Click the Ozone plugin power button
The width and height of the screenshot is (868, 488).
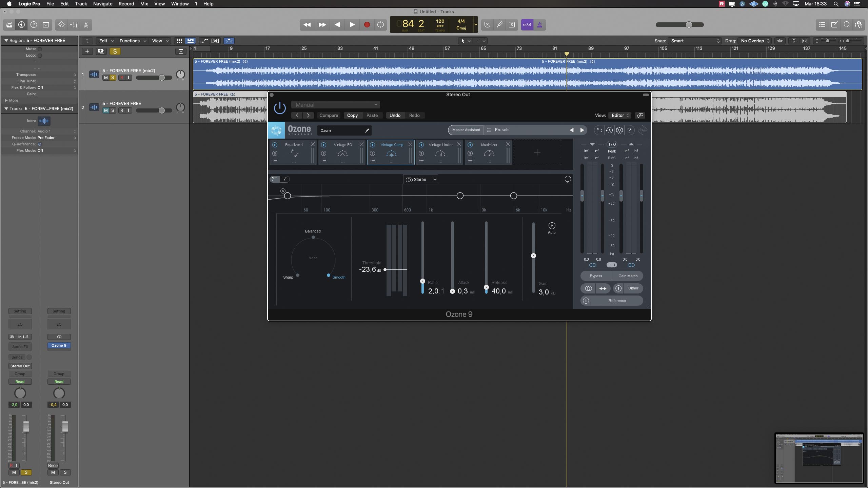coord(280,108)
